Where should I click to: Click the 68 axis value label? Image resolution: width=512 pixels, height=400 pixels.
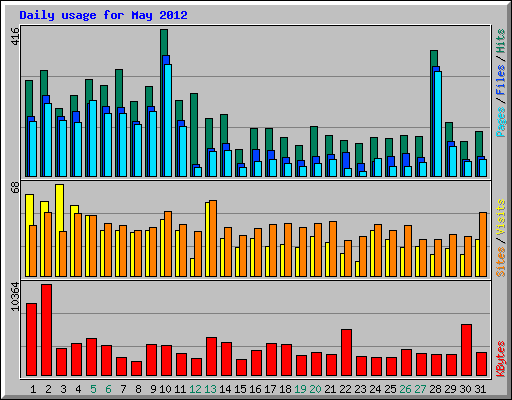(15, 187)
